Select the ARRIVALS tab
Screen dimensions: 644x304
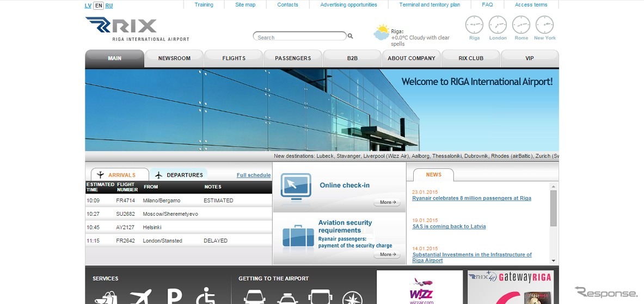[x=120, y=174]
